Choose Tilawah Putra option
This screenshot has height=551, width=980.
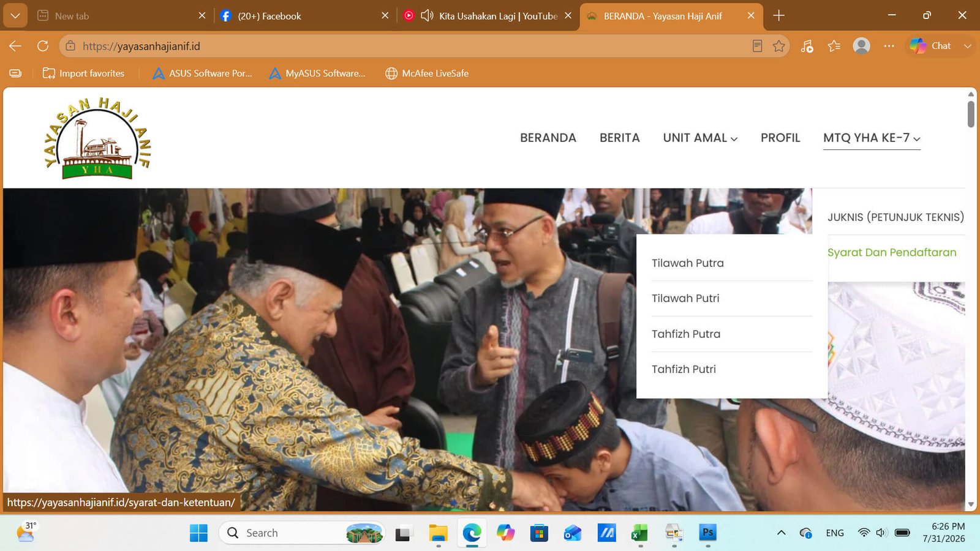[688, 263]
